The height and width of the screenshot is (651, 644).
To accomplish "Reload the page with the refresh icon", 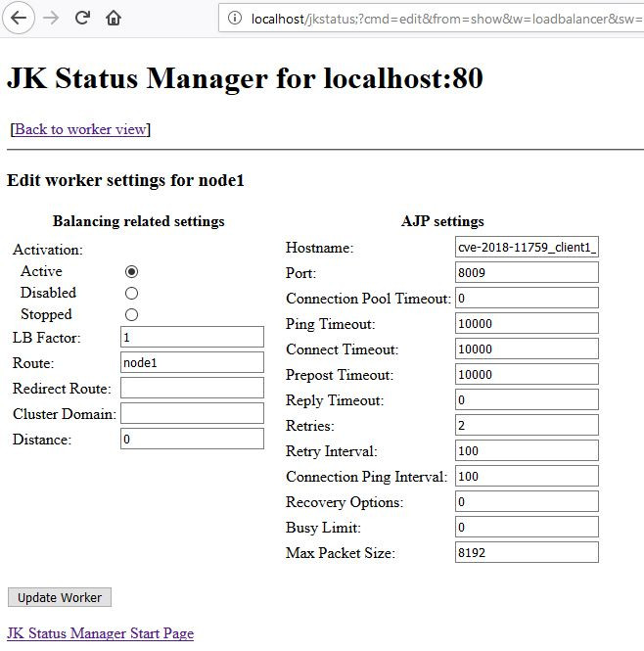I will [83, 18].
